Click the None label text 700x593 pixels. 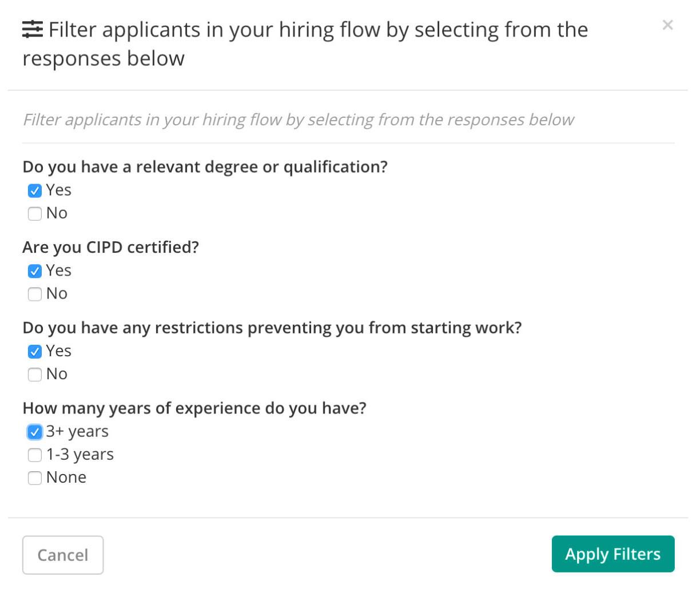tap(66, 477)
